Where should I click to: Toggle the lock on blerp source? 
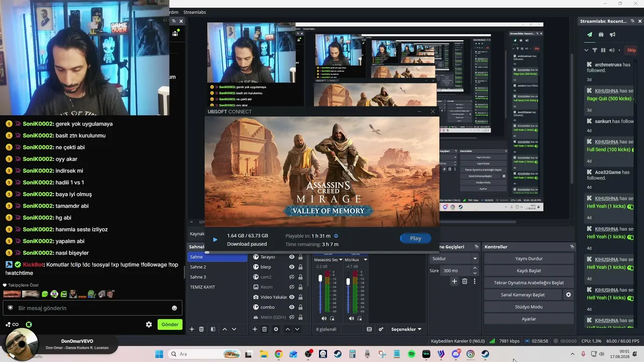[x=300, y=267]
